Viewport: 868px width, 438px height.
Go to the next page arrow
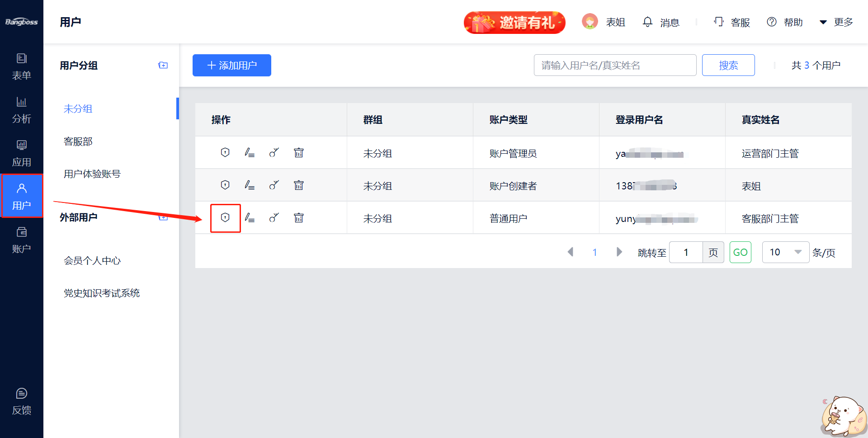(619, 252)
